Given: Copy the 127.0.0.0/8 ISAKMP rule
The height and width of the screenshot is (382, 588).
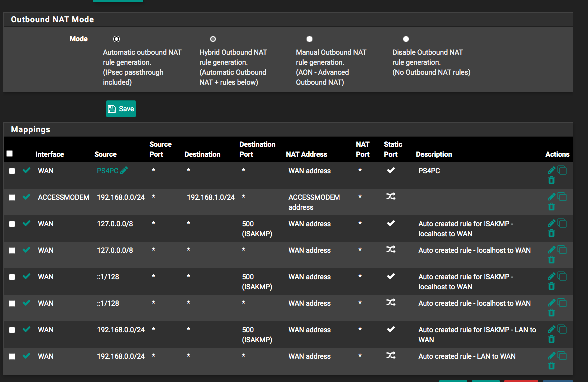Looking at the screenshot, I should click(x=562, y=223).
